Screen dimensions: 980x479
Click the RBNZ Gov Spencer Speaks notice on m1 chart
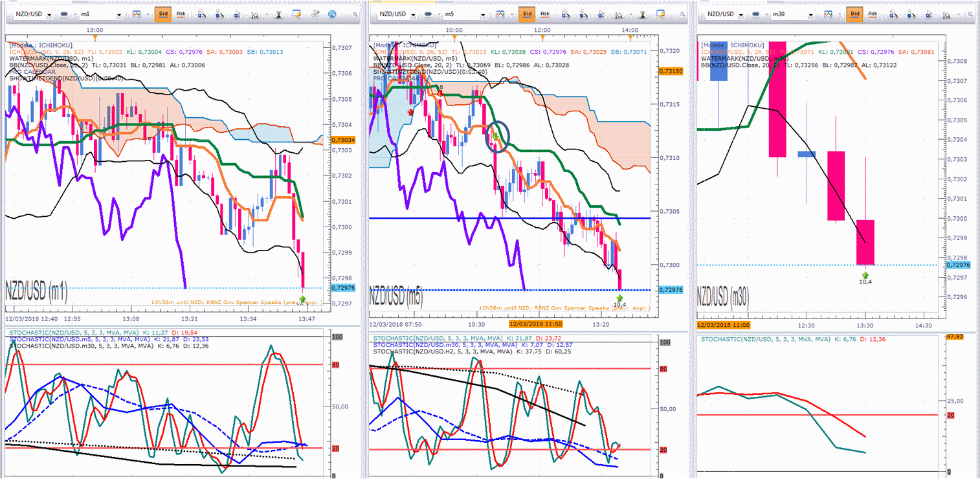[x=238, y=302]
